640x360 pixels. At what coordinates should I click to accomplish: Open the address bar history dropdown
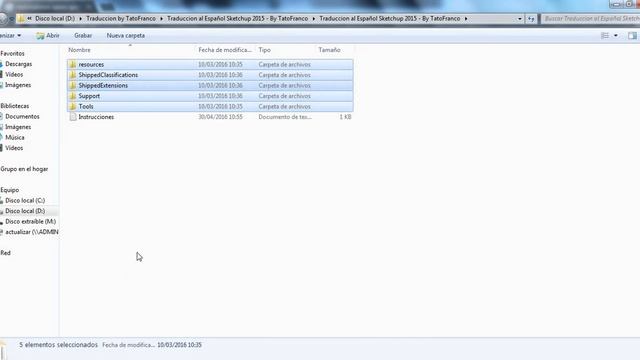pos(520,19)
